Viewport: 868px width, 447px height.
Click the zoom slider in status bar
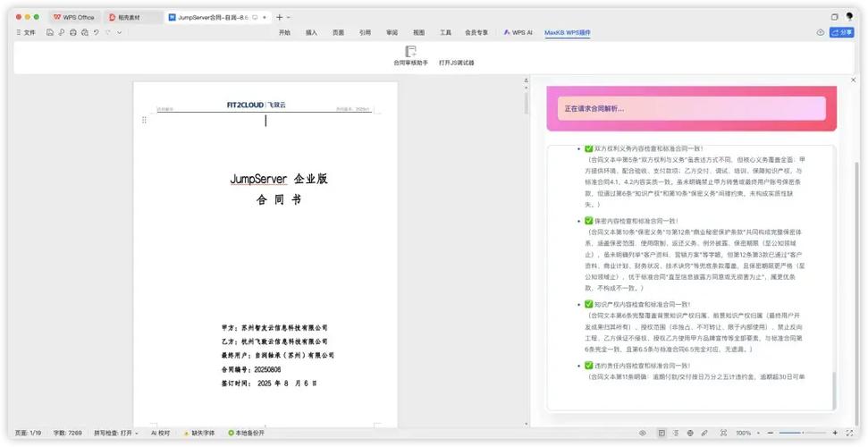(x=802, y=434)
